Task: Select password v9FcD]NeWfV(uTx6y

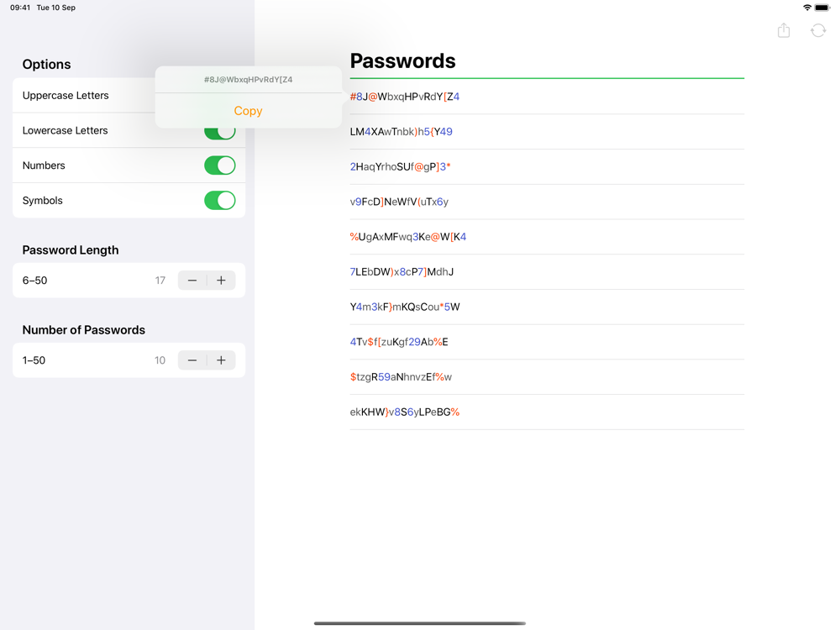Action: coord(547,202)
